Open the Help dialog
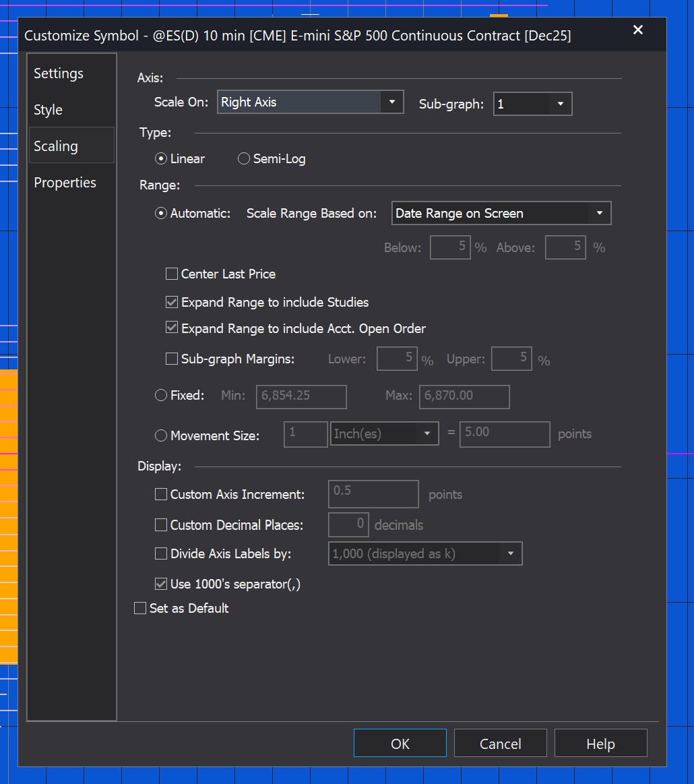The image size is (694, 784). tap(600, 743)
